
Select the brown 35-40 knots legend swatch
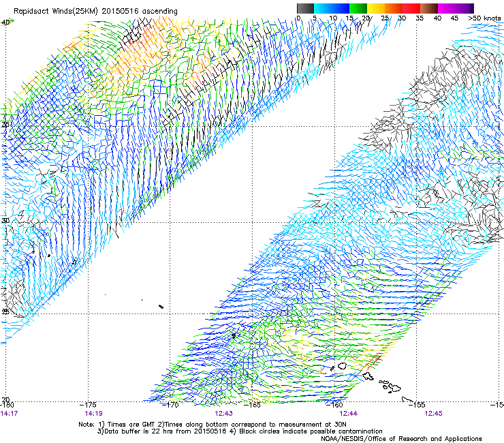[429, 8]
